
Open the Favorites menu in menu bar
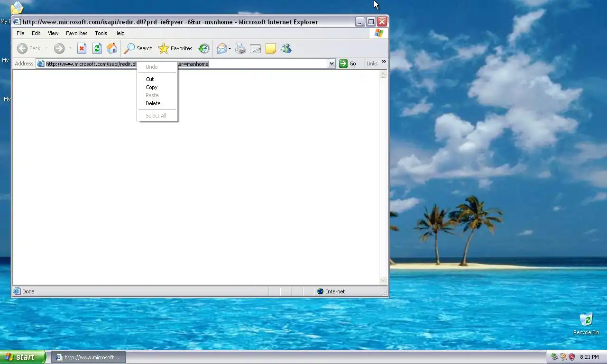[x=77, y=33]
